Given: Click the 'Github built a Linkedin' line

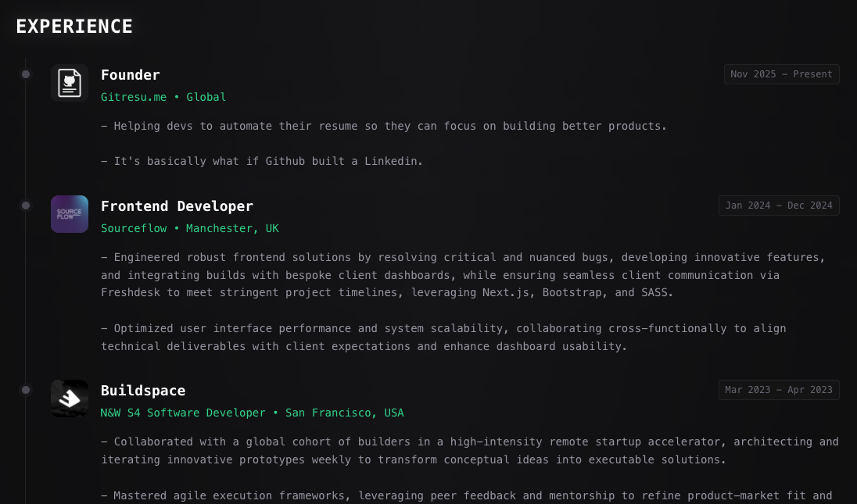Looking at the screenshot, I should [262, 161].
